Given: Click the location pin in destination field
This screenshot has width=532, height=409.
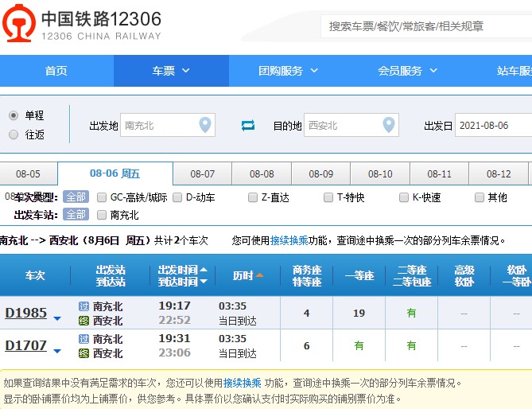Looking at the screenshot, I should (x=388, y=125).
